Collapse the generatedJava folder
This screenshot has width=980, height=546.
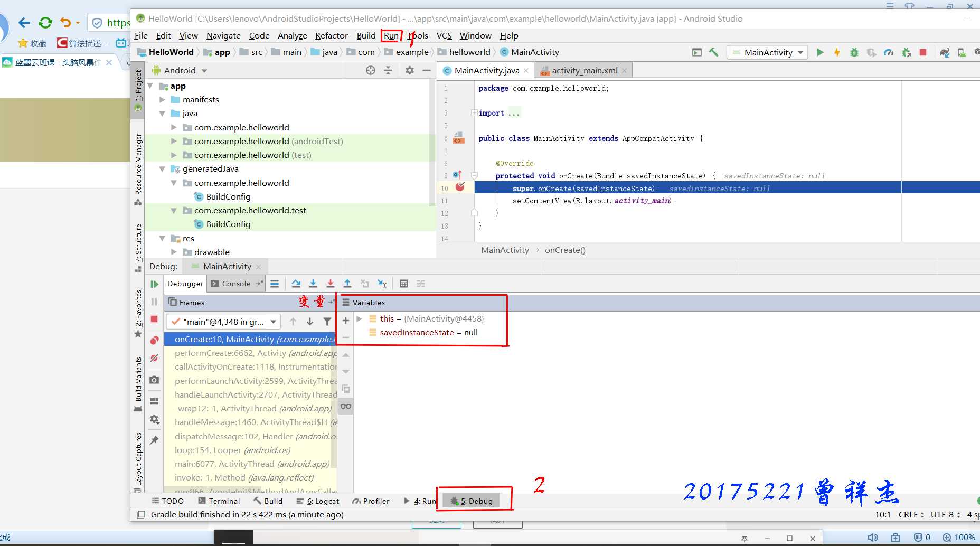click(163, 169)
